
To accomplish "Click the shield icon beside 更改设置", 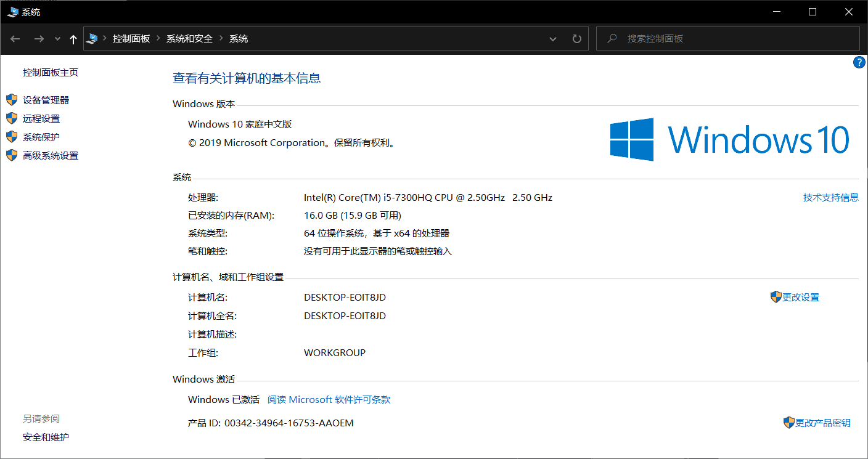I will (x=776, y=297).
